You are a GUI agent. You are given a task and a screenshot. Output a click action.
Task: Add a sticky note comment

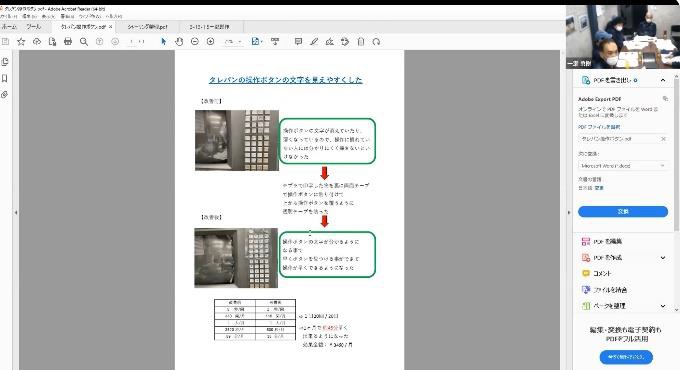298,42
